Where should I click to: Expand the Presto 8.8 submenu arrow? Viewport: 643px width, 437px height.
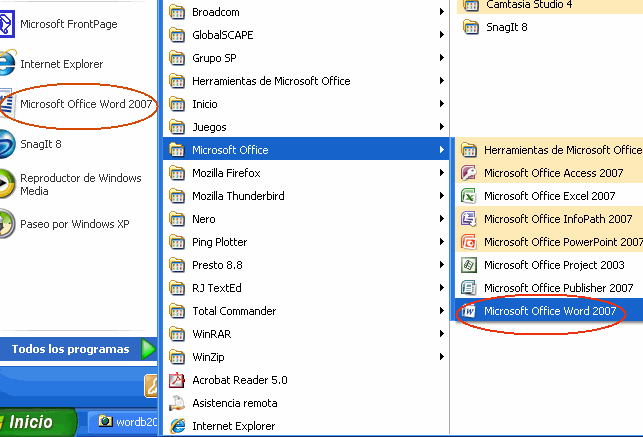pos(441,265)
